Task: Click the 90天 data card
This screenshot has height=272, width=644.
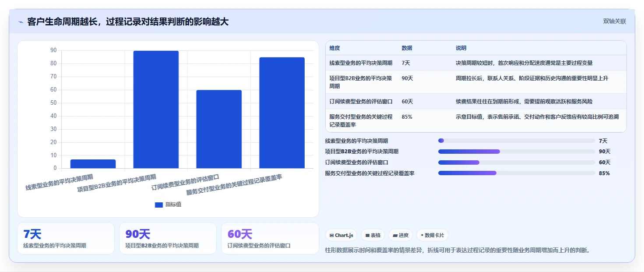Action: pyautogui.click(x=168, y=238)
